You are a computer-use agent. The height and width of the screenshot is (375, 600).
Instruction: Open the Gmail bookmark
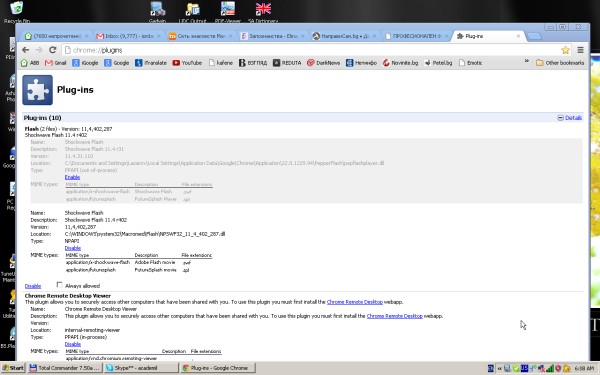(55, 63)
